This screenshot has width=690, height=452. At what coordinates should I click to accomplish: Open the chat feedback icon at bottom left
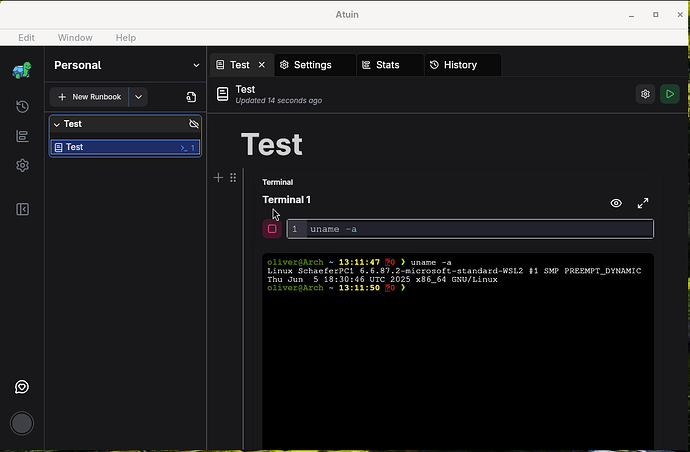pyautogui.click(x=21, y=387)
